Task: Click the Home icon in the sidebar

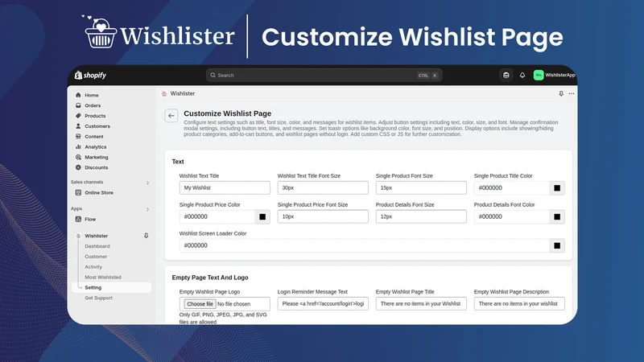Action: (x=78, y=95)
